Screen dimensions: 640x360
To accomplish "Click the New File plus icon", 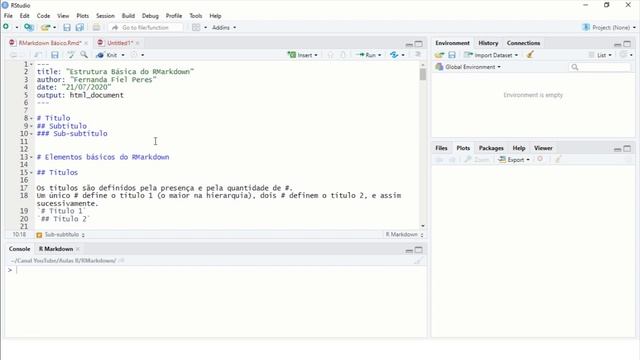I will [x=6, y=27].
